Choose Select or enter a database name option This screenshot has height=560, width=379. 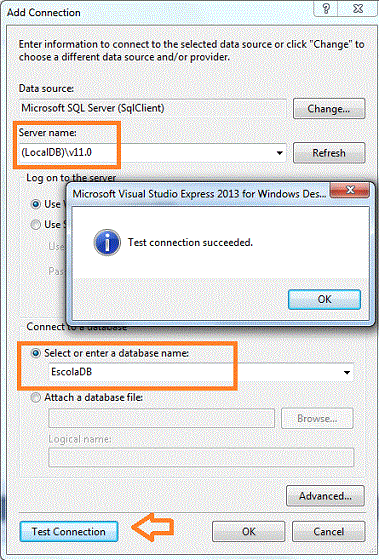(36, 353)
